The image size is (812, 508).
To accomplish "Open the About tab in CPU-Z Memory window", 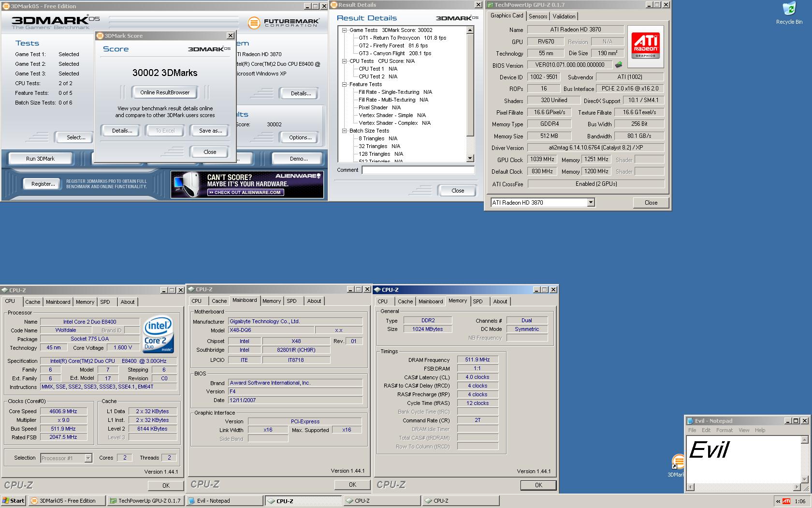I will click(x=500, y=301).
